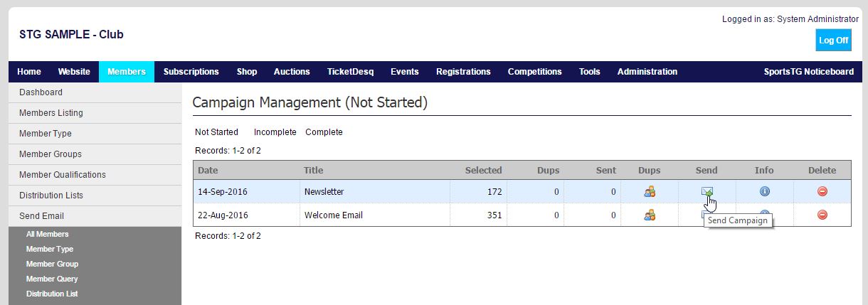Image resolution: width=868 pixels, height=305 pixels.
Task: Open the Website menu
Action: point(74,72)
